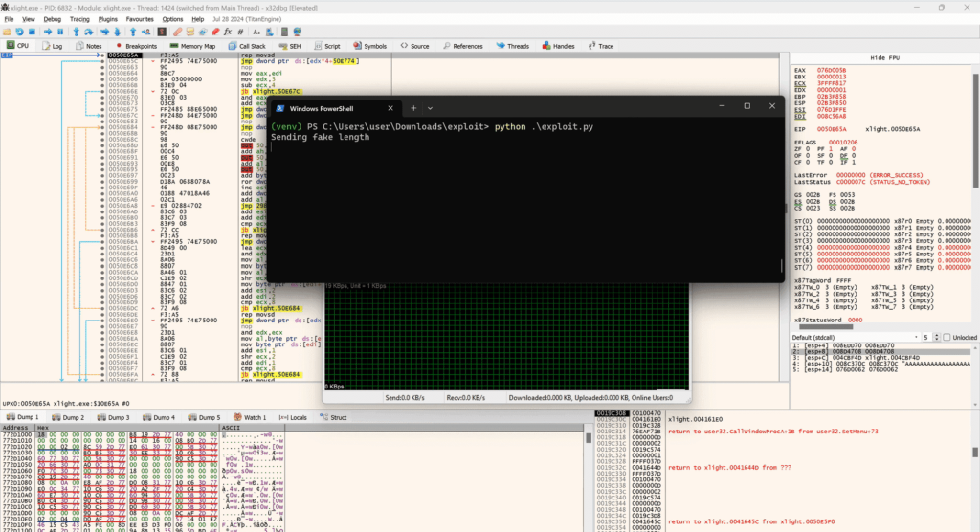Switch to the SEH tab
Viewport: 980px width, 532px height.
[290, 46]
